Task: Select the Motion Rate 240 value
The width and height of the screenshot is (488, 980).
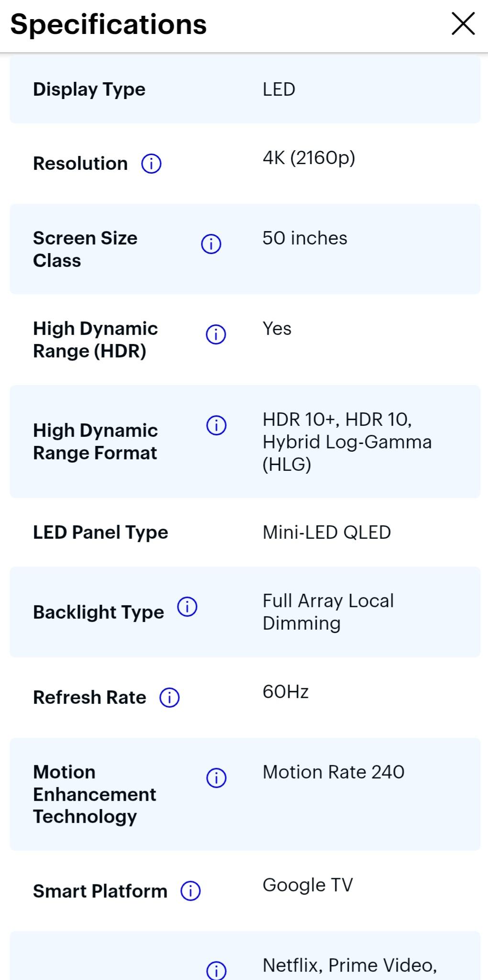Action: click(x=333, y=772)
